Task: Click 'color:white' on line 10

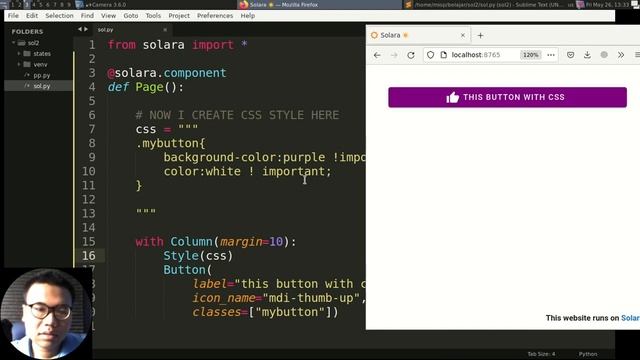Action: 202,171
